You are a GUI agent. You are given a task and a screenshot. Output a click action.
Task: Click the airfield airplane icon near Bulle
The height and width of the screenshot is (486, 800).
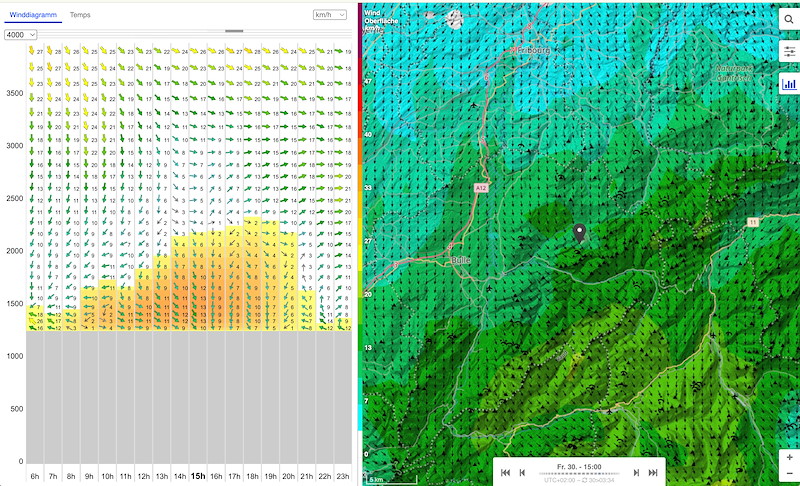[x=489, y=289]
